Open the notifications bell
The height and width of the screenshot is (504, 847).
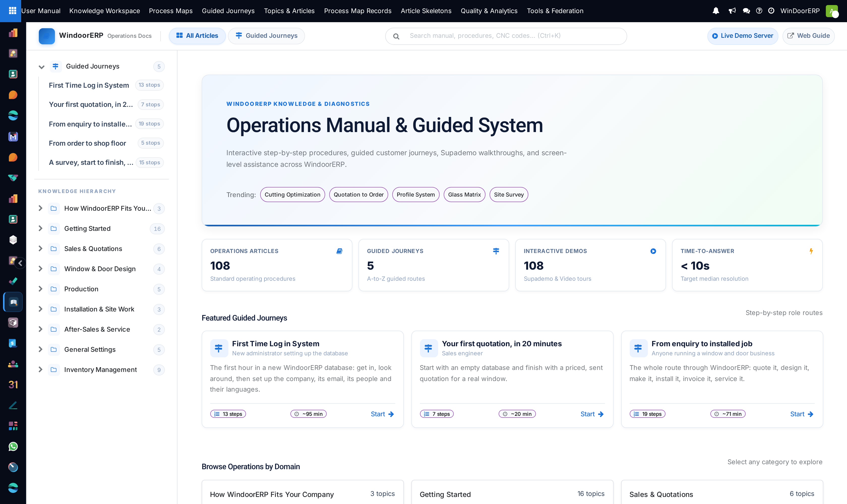pyautogui.click(x=716, y=11)
